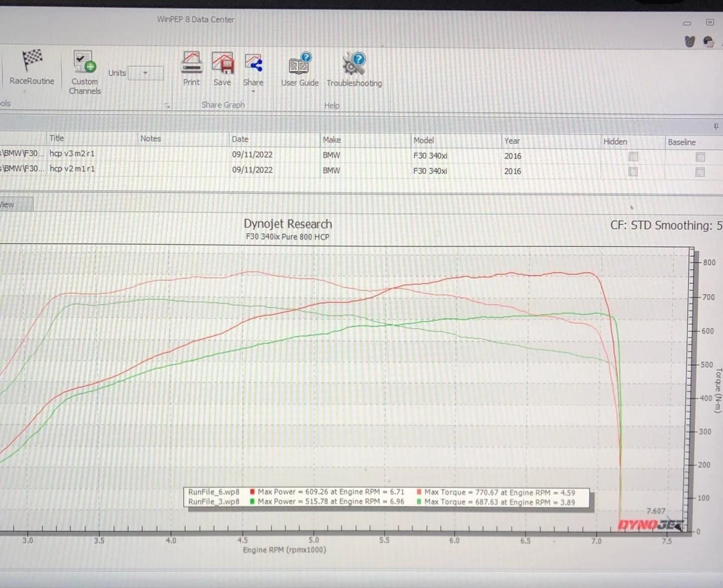Open the RaceRoutine checkered flag tool
723x588 pixels.
click(32, 67)
